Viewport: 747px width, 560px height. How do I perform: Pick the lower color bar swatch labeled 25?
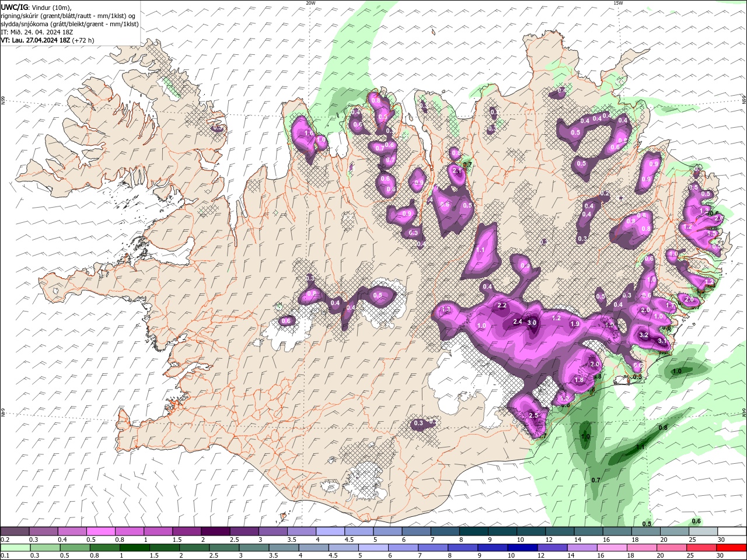click(701, 548)
